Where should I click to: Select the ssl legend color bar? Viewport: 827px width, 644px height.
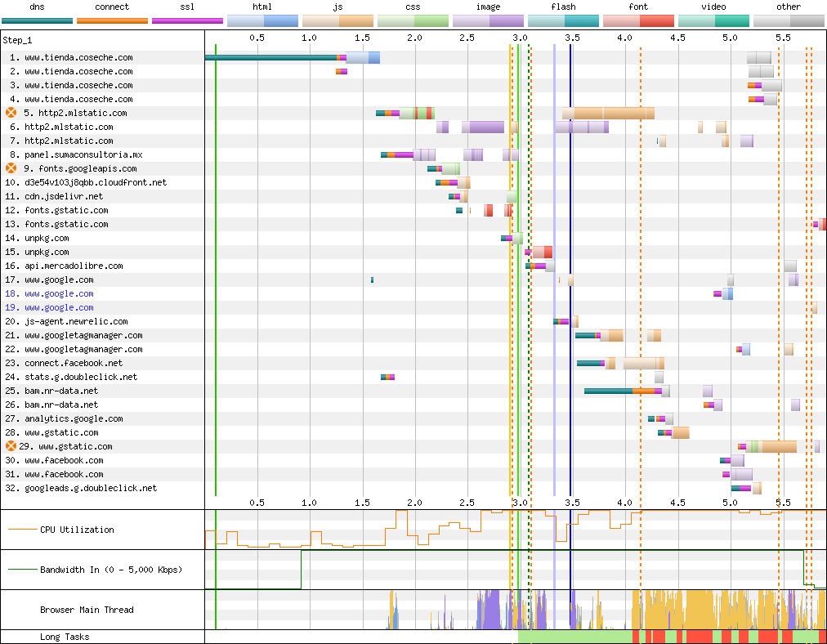point(187,20)
